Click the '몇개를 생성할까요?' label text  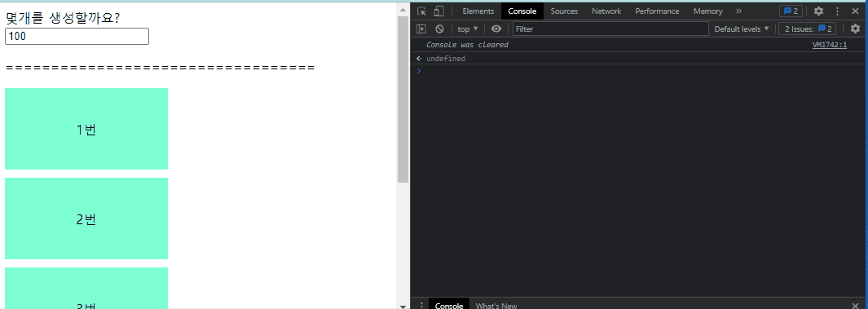coord(63,18)
